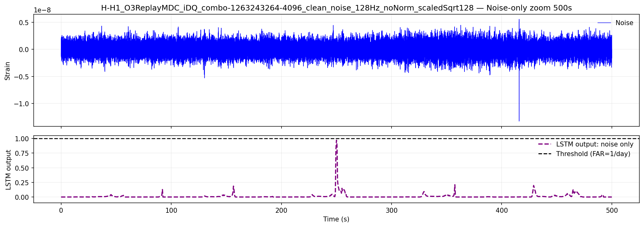Screen dimensions: 644x227
Task: Click the 'Time (s)' x-axis label
Action: pos(336,219)
